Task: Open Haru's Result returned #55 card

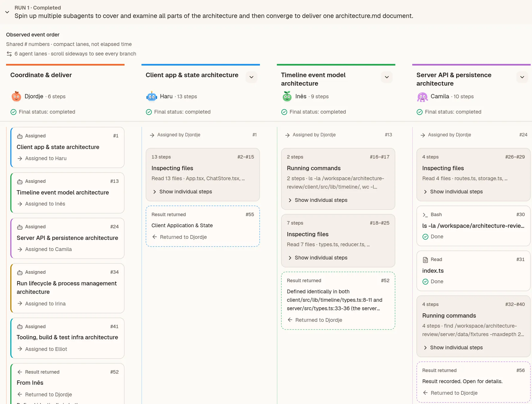Action: [x=203, y=226]
